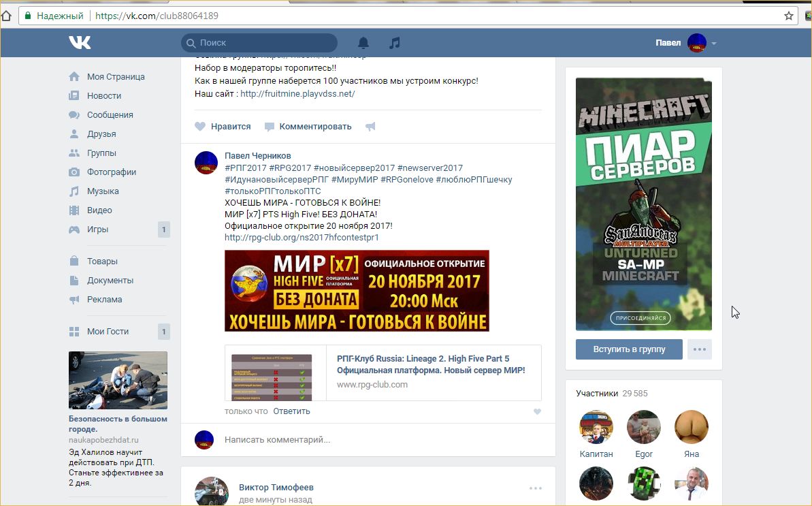Click the Комментировать speech bubble icon
The width and height of the screenshot is (812, 506).
tap(270, 127)
